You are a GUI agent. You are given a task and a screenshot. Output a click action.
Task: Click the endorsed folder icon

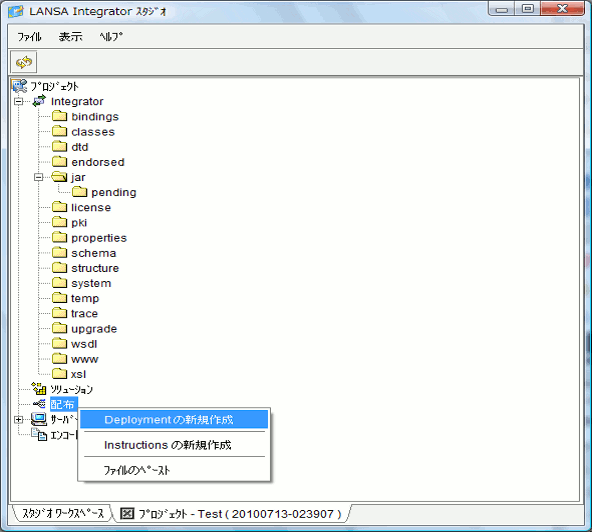point(59,162)
